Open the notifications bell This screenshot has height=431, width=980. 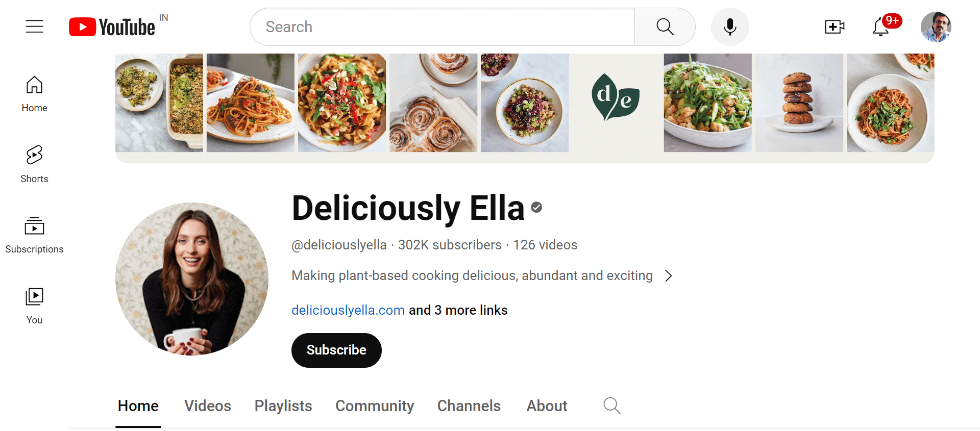(x=881, y=27)
